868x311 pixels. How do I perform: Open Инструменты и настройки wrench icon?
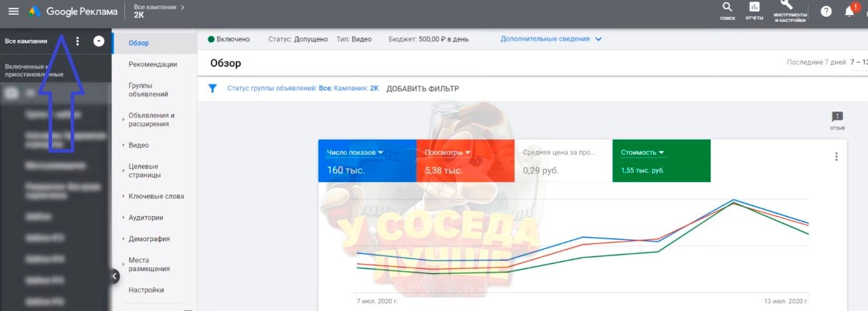coord(789,11)
